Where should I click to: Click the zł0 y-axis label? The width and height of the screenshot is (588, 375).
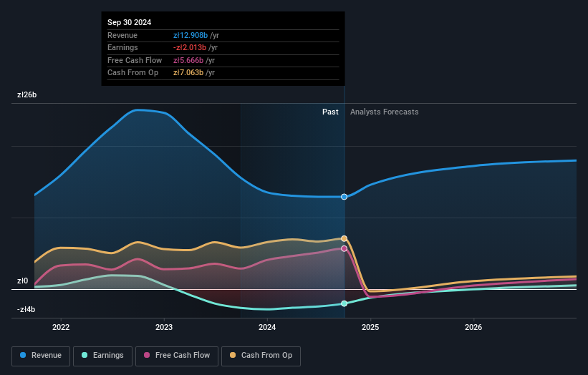click(22, 281)
